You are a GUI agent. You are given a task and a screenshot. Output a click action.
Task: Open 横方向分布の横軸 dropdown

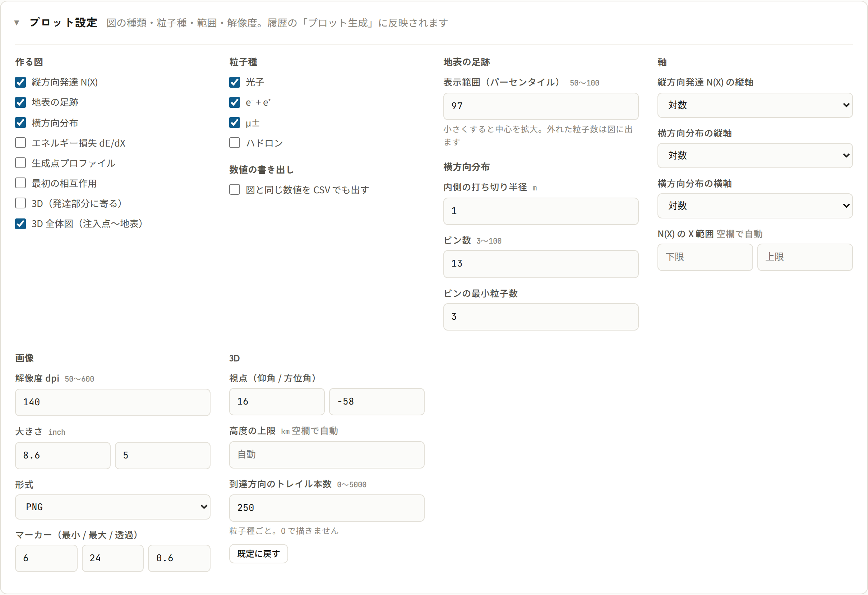[x=755, y=206]
